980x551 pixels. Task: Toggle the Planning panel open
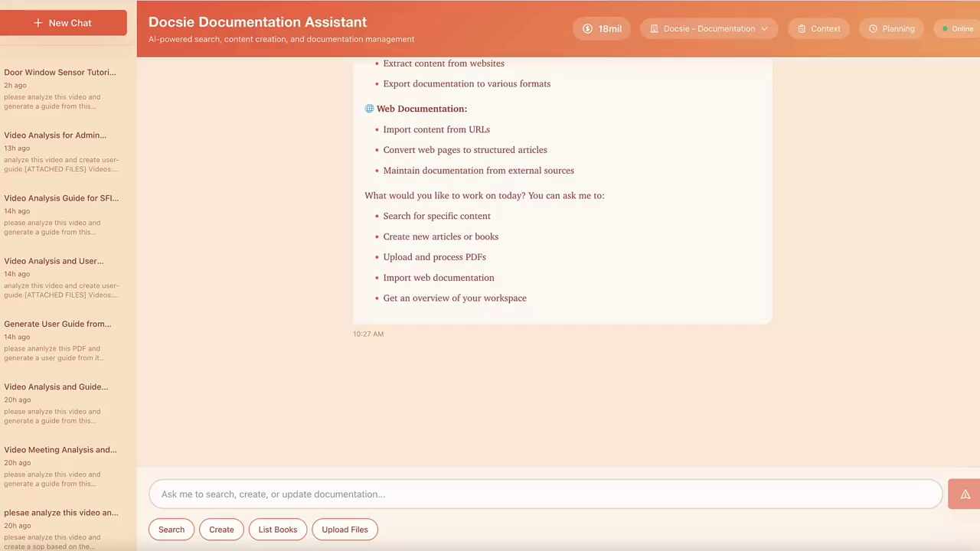(x=891, y=28)
